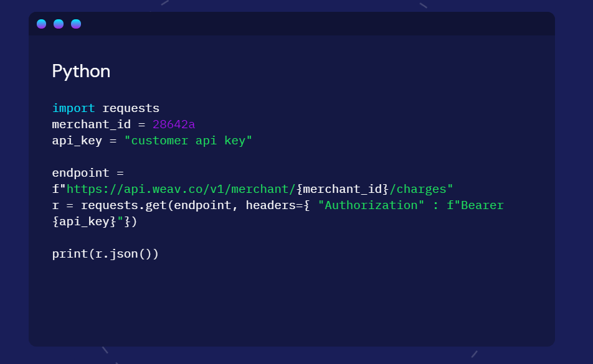Click the leftmost window dot
This screenshot has height=364, width=593.
pyautogui.click(x=42, y=24)
